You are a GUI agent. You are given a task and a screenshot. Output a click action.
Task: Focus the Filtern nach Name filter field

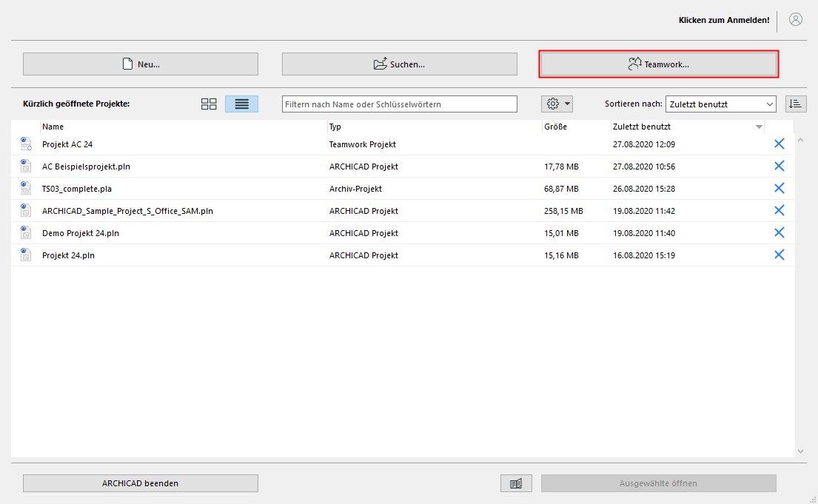click(400, 104)
